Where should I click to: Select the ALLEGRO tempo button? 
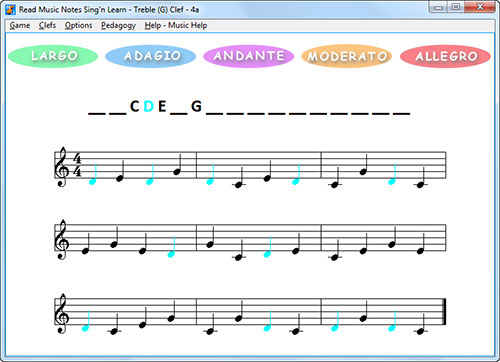pyautogui.click(x=445, y=56)
